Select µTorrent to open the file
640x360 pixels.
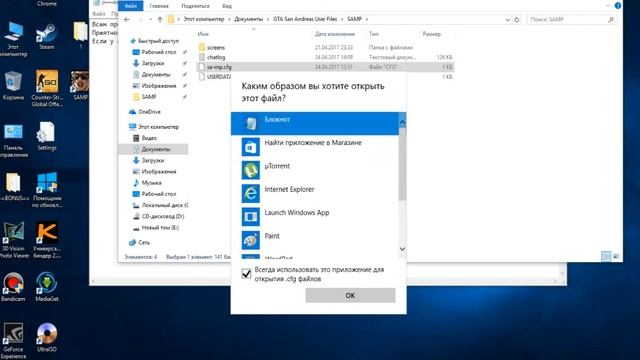pyautogui.click(x=315, y=170)
